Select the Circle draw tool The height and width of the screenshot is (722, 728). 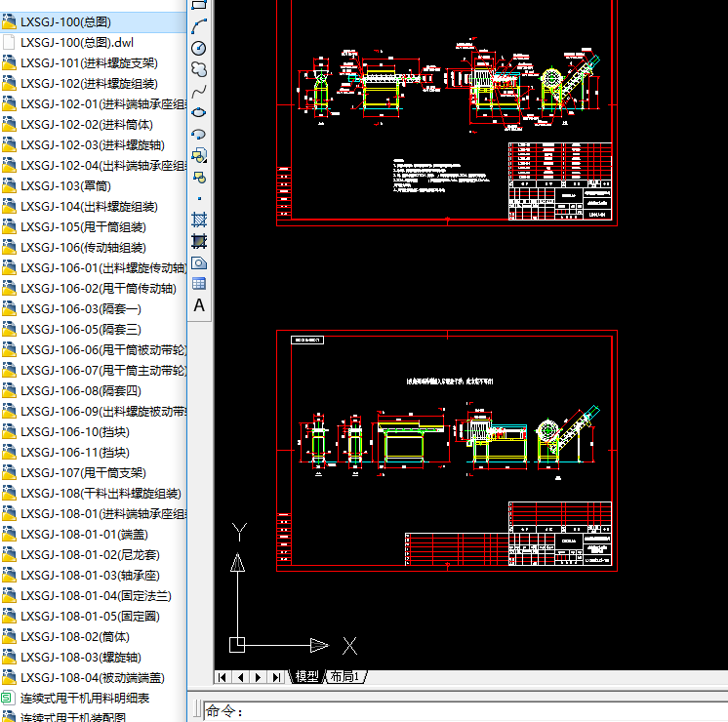point(199,48)
